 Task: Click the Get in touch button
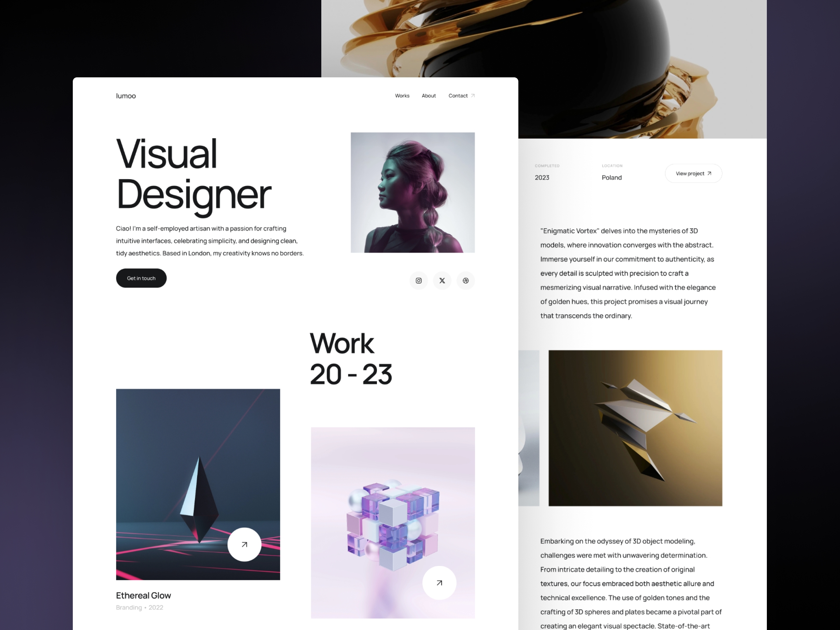point(141,278)
